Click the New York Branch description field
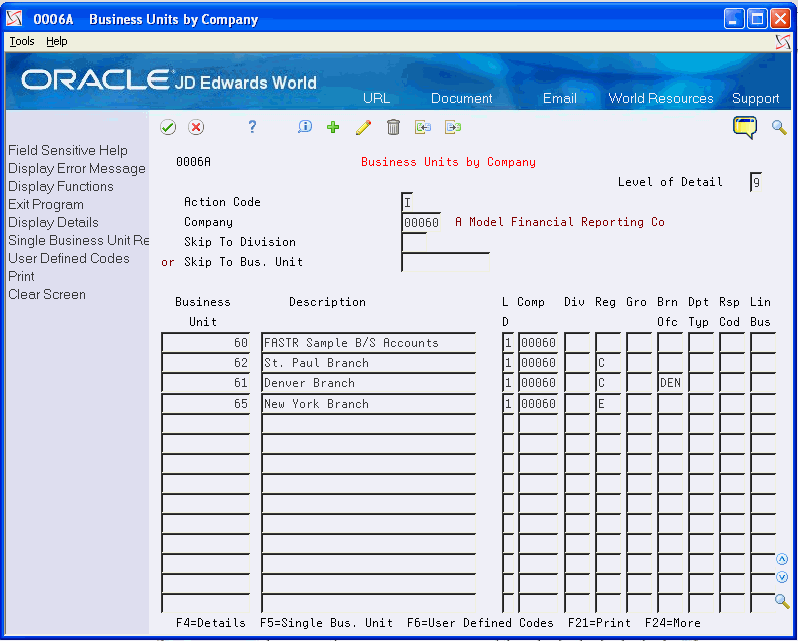798x641 pixels. [368, 404]
